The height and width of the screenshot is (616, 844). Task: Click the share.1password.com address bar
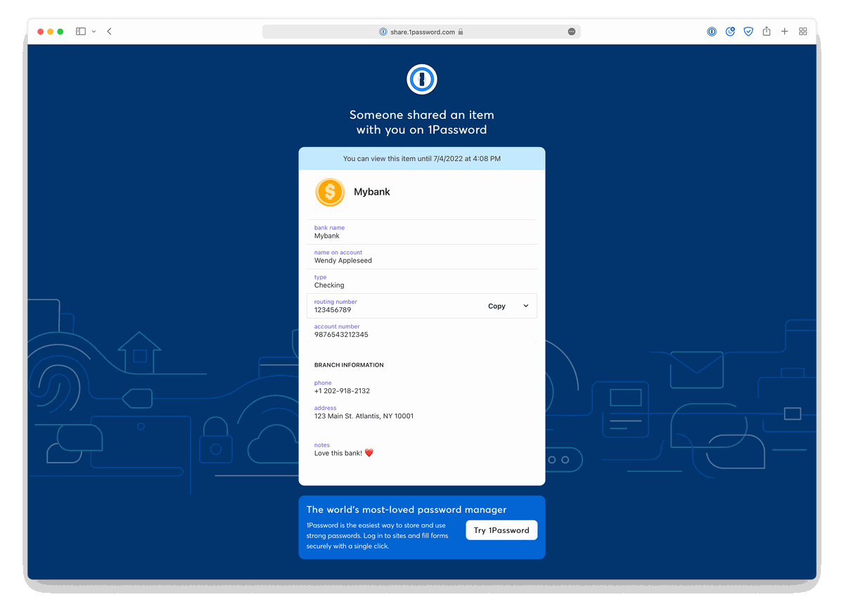[x=422, y=32]
